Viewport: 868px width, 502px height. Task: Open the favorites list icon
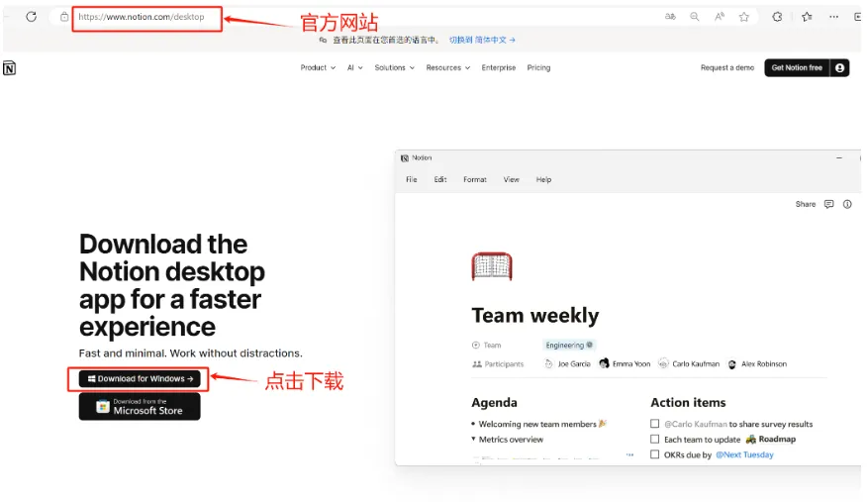[x=807, y=17]
